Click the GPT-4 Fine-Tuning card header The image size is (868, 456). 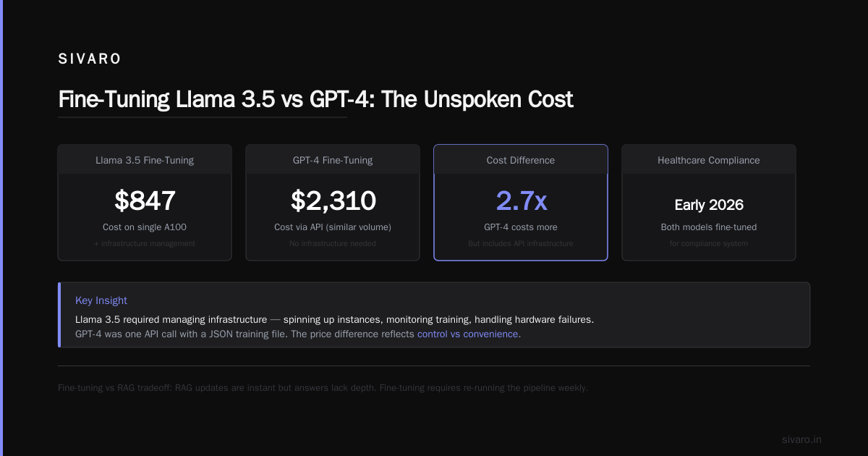tap(333, 160)
